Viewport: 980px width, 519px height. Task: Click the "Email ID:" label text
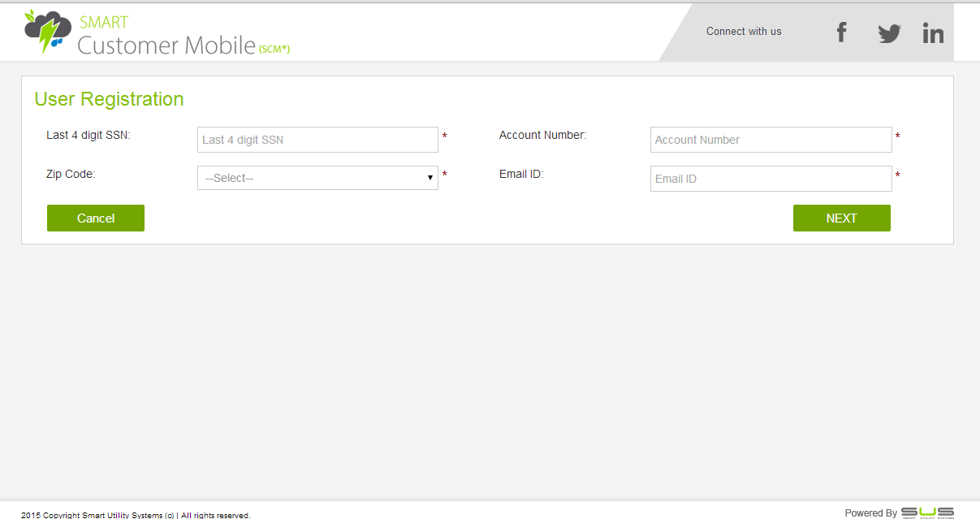(x=521, y=174)
